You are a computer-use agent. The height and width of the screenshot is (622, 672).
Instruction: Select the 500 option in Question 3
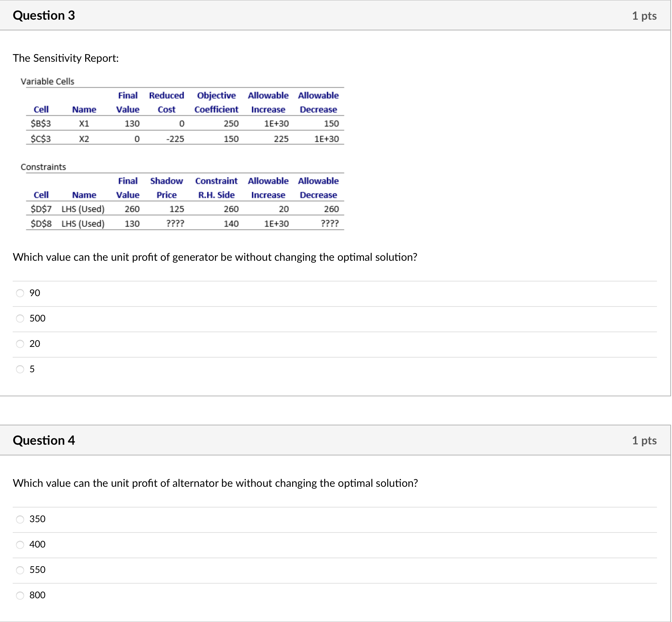[20, 319]
